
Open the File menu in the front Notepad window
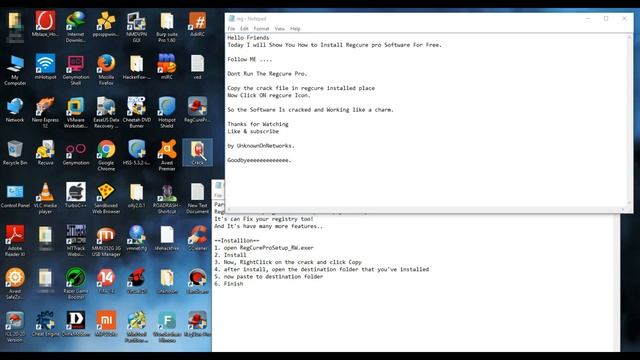click(231, 29)
